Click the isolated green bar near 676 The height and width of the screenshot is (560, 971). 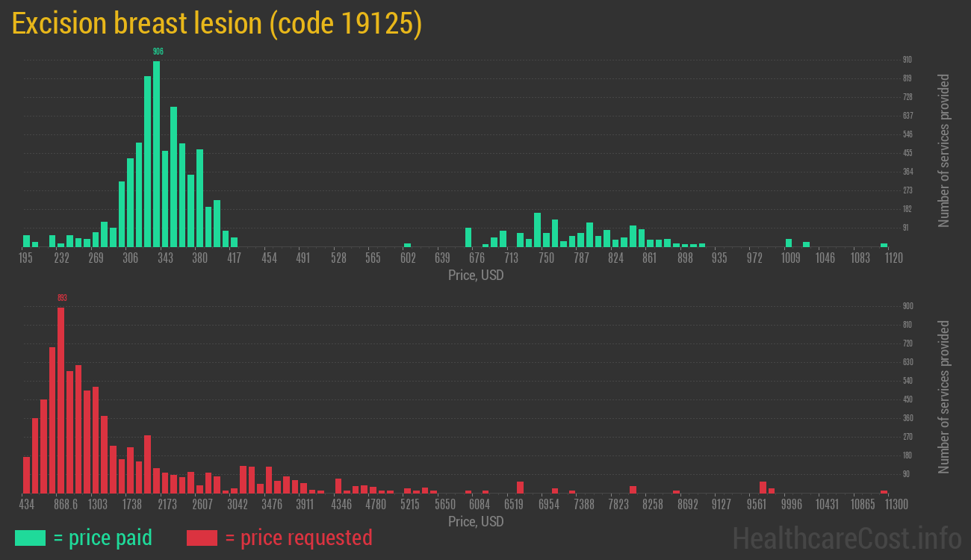point(468,237)
